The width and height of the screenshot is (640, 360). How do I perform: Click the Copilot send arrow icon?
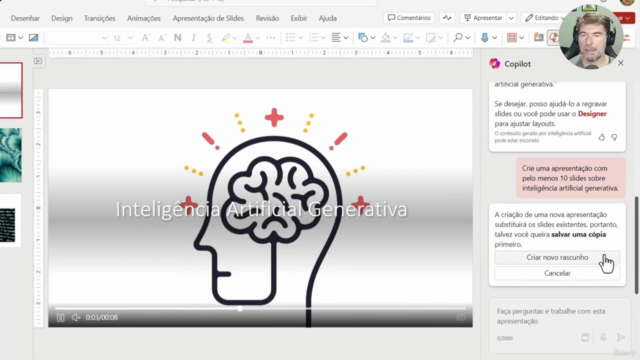621,337
